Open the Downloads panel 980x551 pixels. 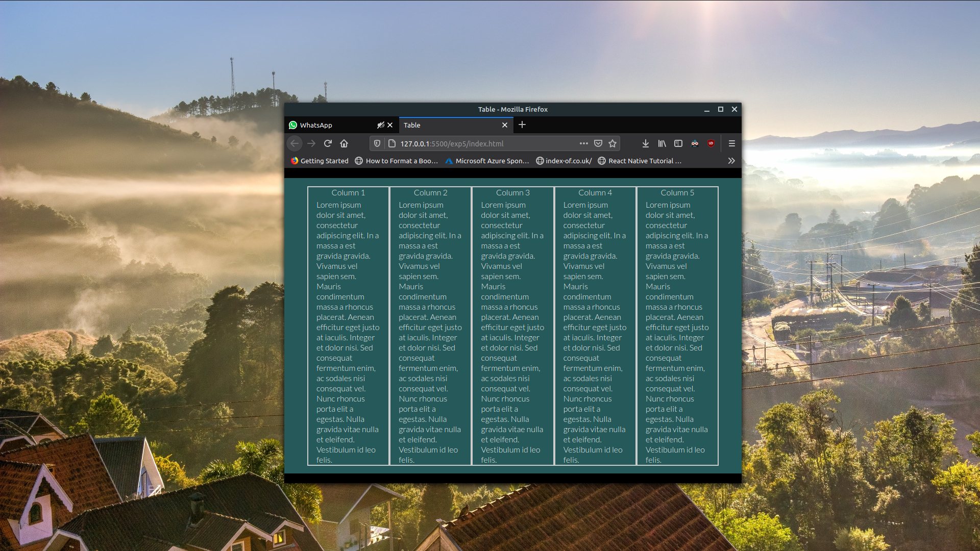pyautogui.click(x=645, y=143)
